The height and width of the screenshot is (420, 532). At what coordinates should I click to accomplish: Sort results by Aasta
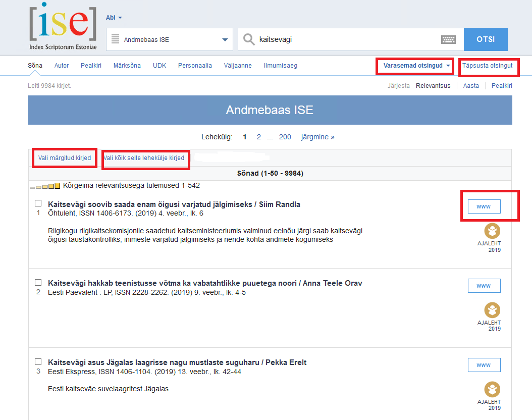click(x=471, y=86)
